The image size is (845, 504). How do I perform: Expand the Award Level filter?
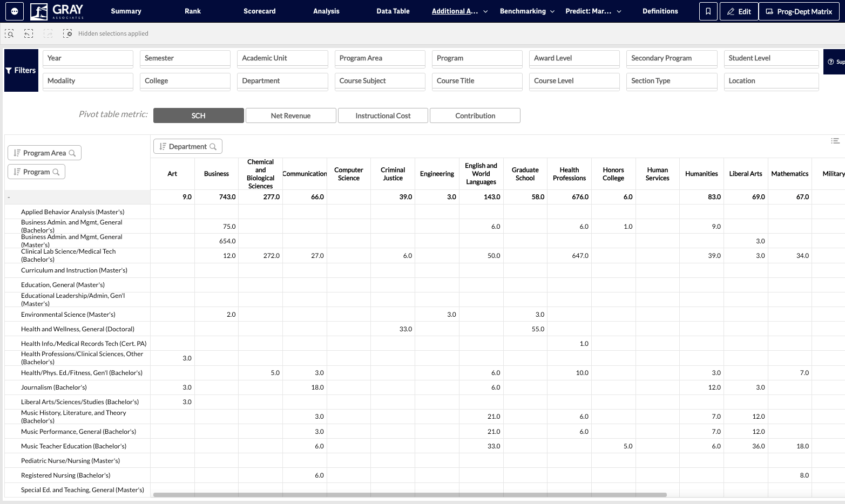[574, 58]
